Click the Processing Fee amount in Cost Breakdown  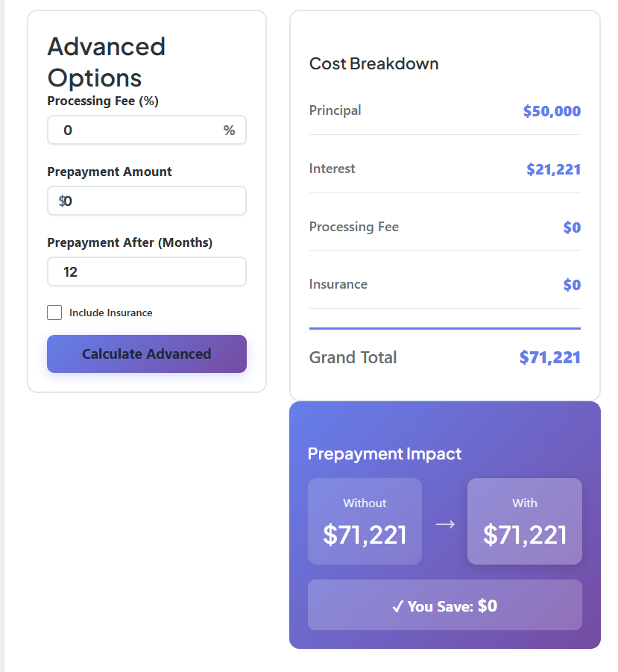tap(572, 227)
